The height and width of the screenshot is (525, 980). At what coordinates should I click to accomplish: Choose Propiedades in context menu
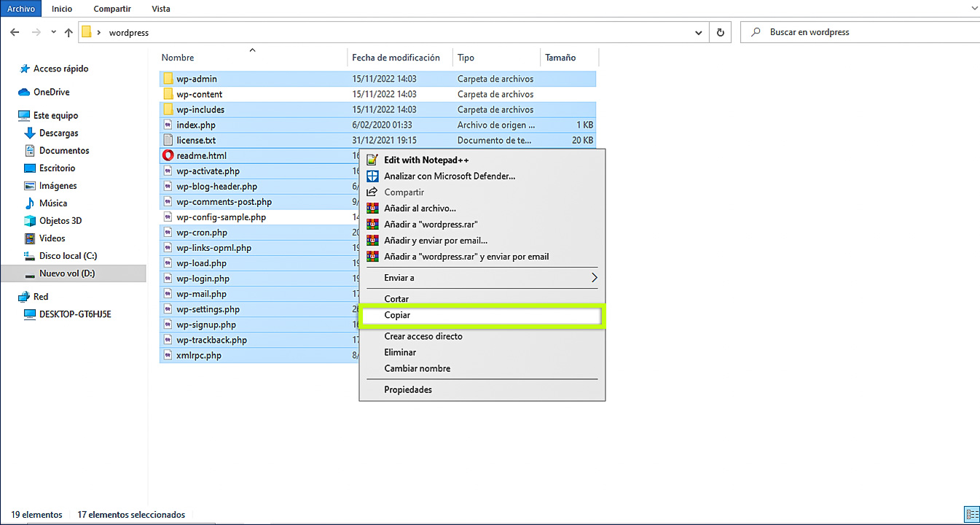[x=482, y=389]
